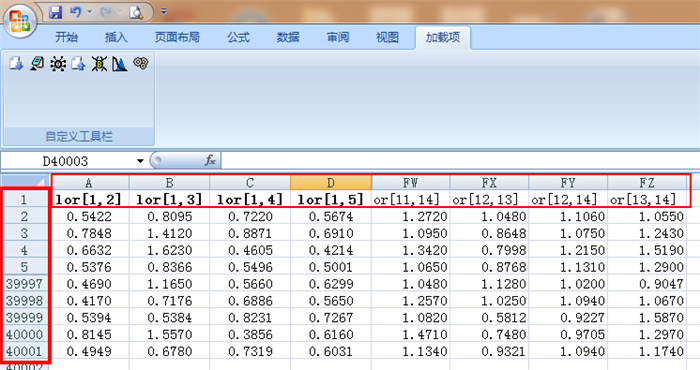700x370 pixels.
Task: Click the fx insert function button
Action: [x=210, y=160]
